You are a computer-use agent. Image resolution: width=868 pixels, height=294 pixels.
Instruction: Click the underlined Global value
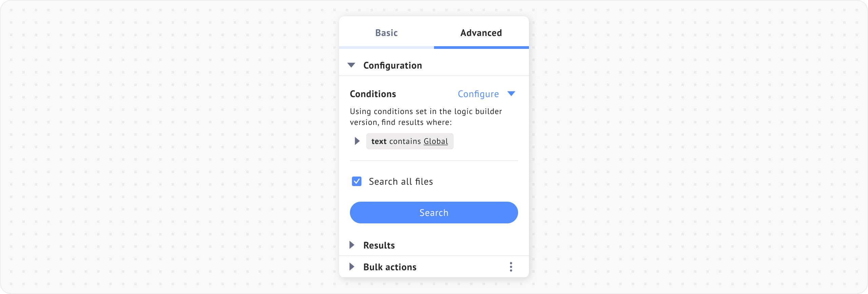coord(436,142)
